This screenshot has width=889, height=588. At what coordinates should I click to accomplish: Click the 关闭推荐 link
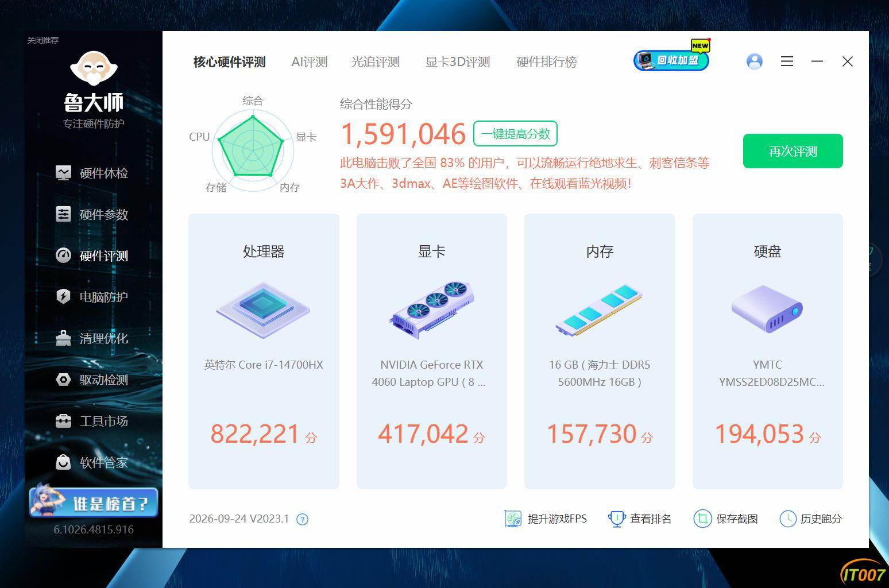(x=43, y=40)
